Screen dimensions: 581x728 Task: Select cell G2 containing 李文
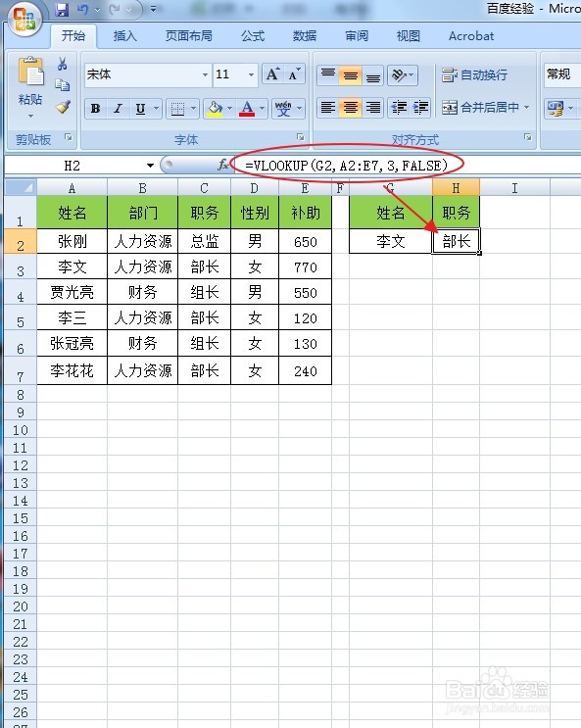(x=391, y=241)
